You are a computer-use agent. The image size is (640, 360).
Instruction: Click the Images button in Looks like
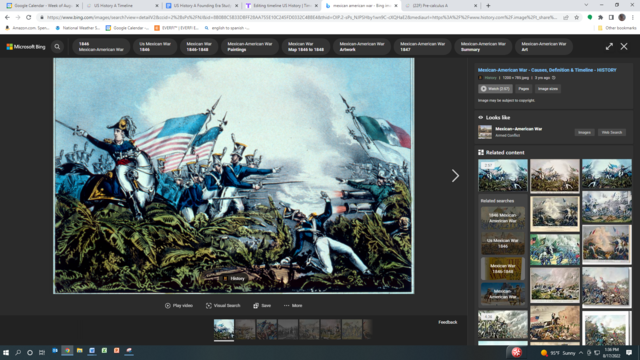click(x=584, y=132)
